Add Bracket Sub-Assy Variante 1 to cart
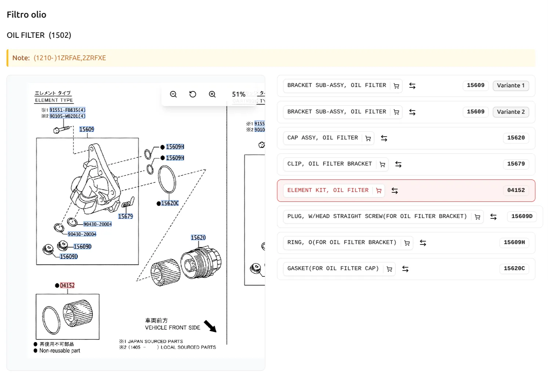The image size is (548, 392). point(396,86)
